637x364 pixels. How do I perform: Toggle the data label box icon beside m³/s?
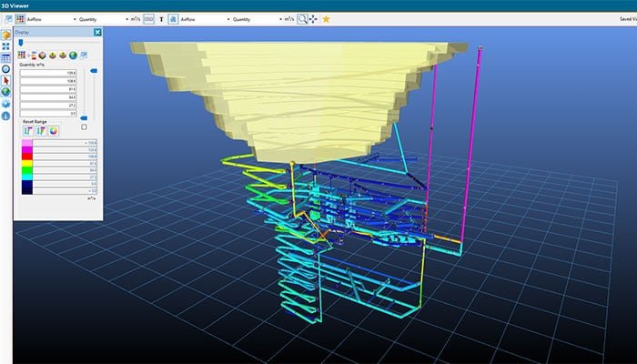pyautogui.click(x=148, y=18)
